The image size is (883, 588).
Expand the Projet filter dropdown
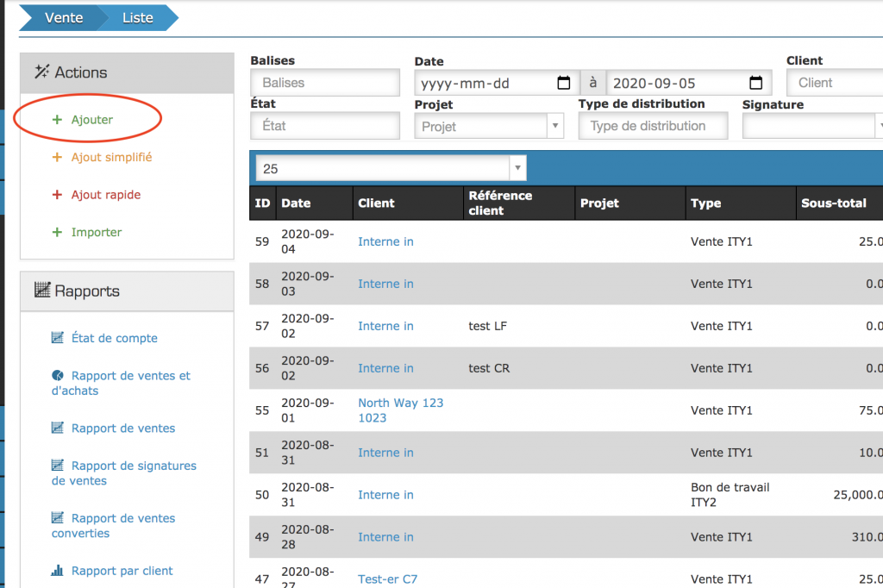pos(554,127)
